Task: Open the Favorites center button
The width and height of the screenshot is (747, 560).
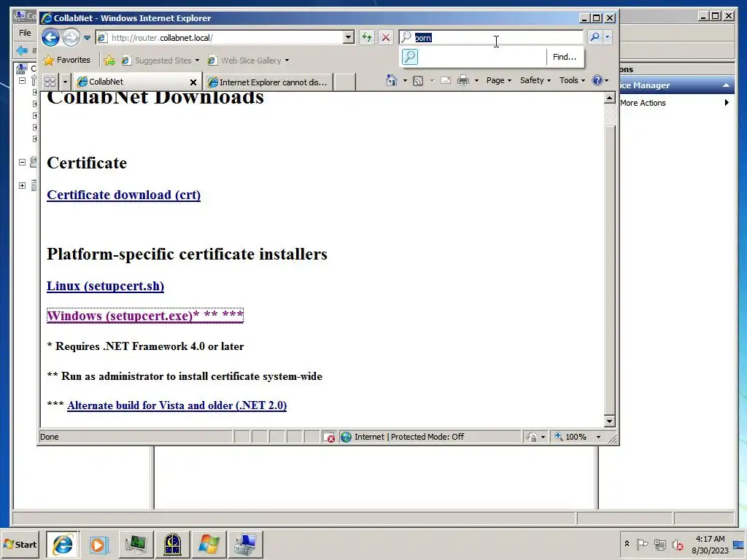Action: pos(66,60)
